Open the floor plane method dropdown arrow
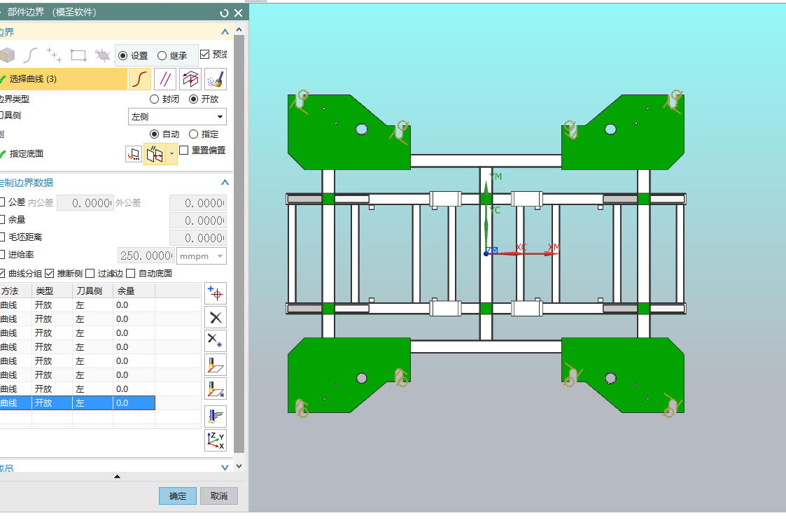This screenshot has width=786, height=532. [x=172, y=154]
